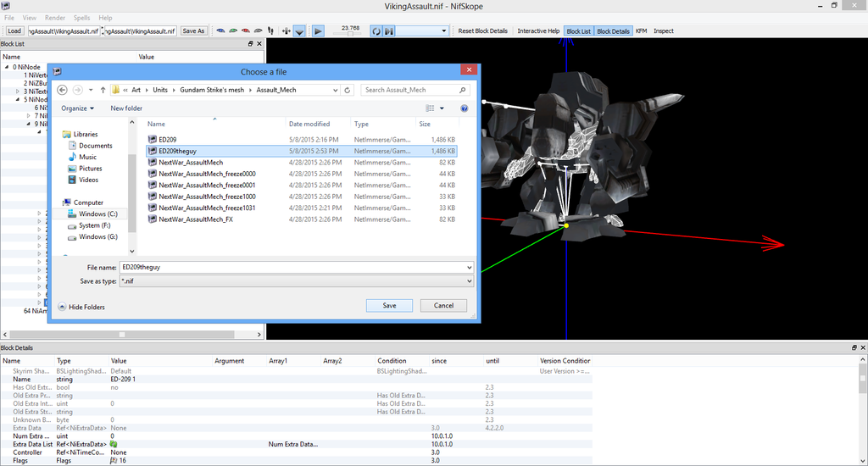Image resolution: width=868 pixels, height=466 pixels.
Task: Expand the address bar path dropdown
Action: pyautogui.click(x=335, y=90)
